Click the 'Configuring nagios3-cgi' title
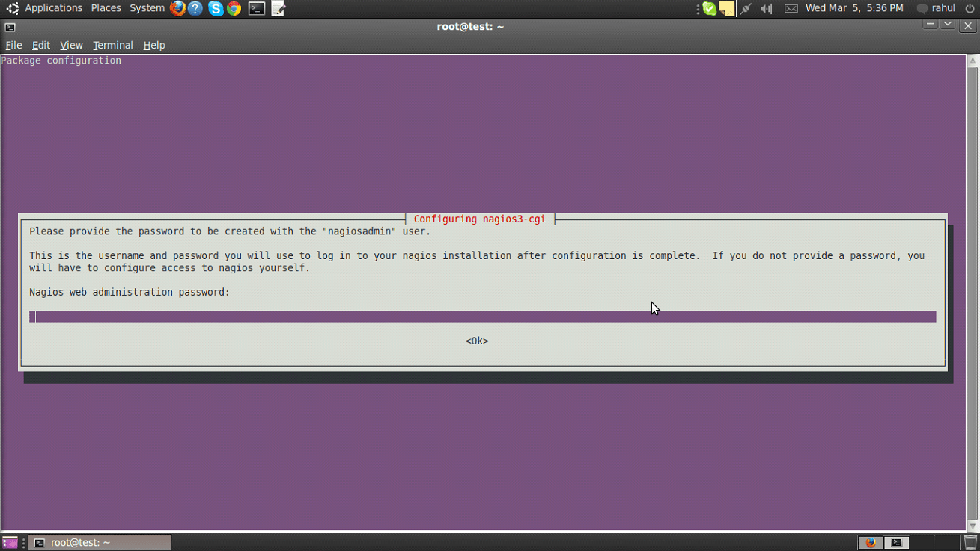Viewport: 980px width, 551px height. (480, 219)
